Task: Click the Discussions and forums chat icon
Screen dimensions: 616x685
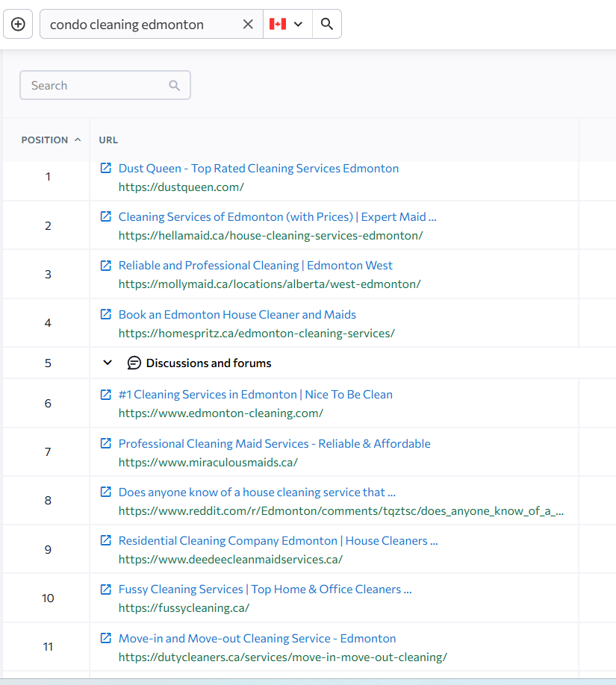Action: click(x=134, y=363)
